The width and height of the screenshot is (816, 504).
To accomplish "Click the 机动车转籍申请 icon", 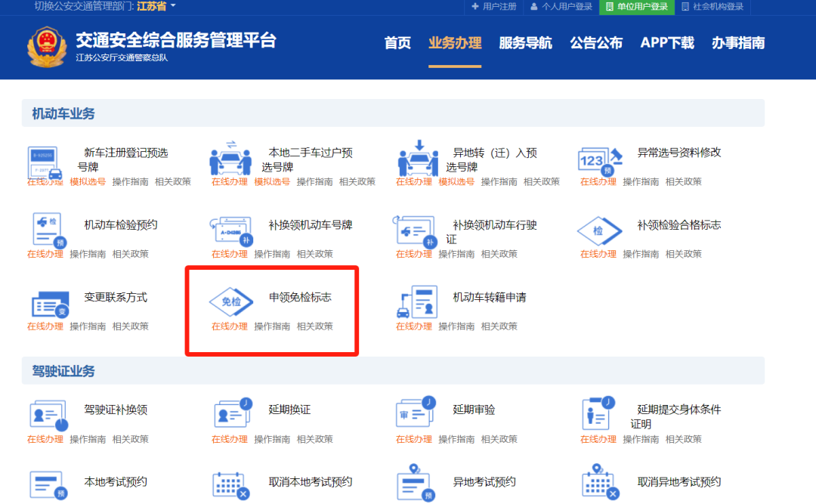I will (x=417, y=302).
